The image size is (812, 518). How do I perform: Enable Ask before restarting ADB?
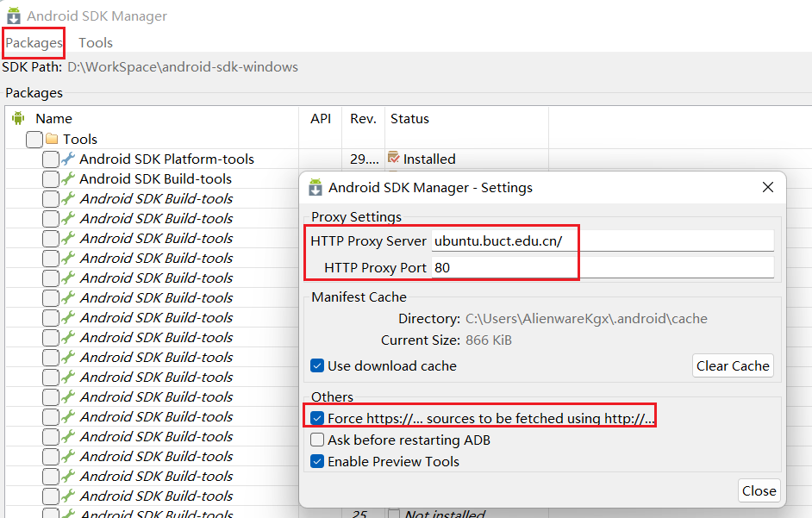(x=317, y=440)
